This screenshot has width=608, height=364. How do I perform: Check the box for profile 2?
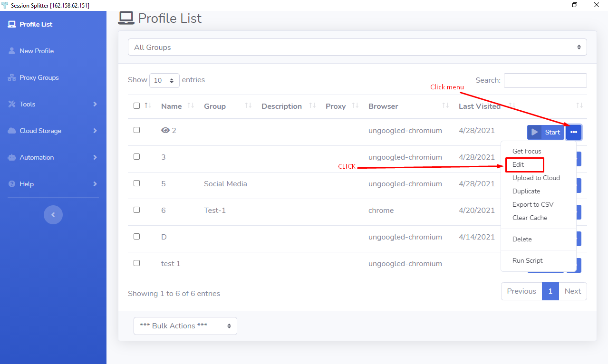pos(137,130)
